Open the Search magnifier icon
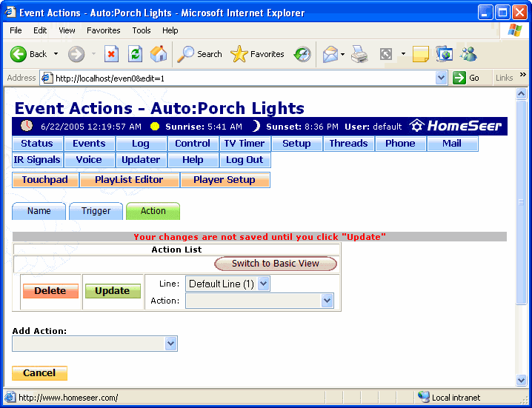 [185, 54]
